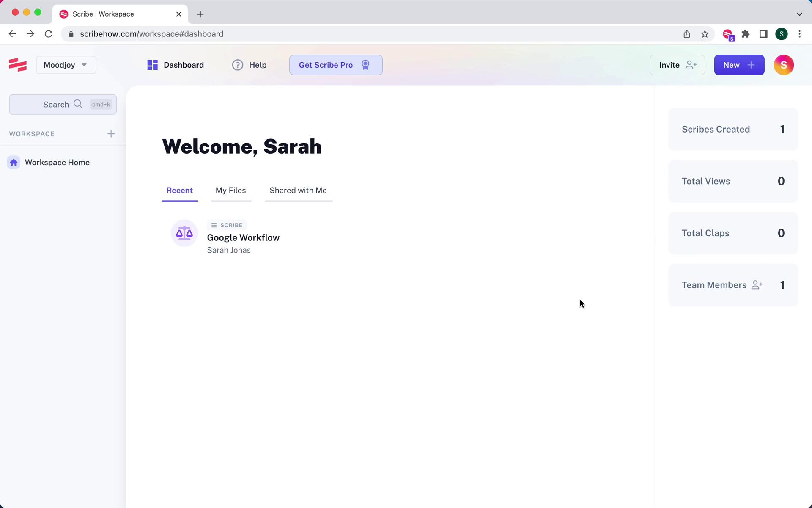Select the Recent tab
Image resolution: width=812 pixels, height=508 pixels.
[x=179, y=190]
